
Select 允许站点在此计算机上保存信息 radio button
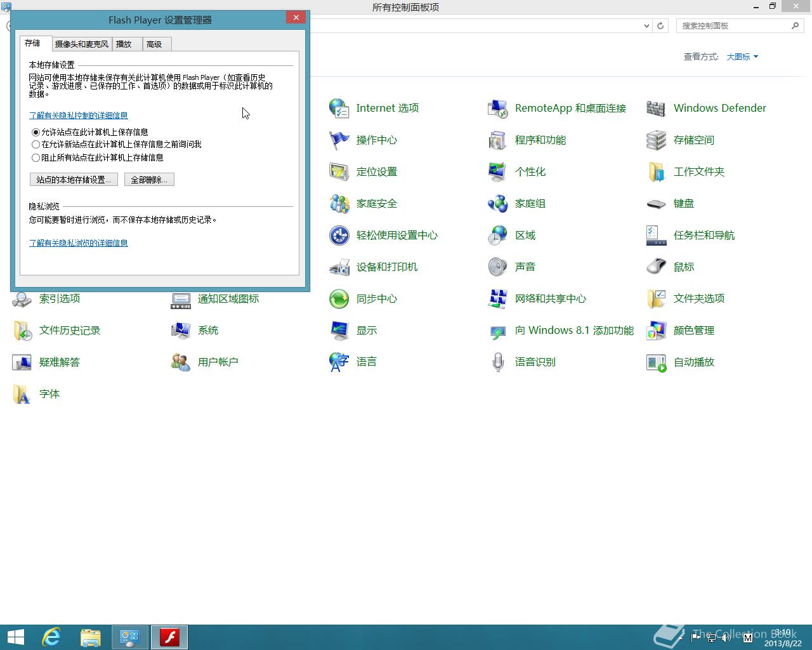(x=36, y=132)
